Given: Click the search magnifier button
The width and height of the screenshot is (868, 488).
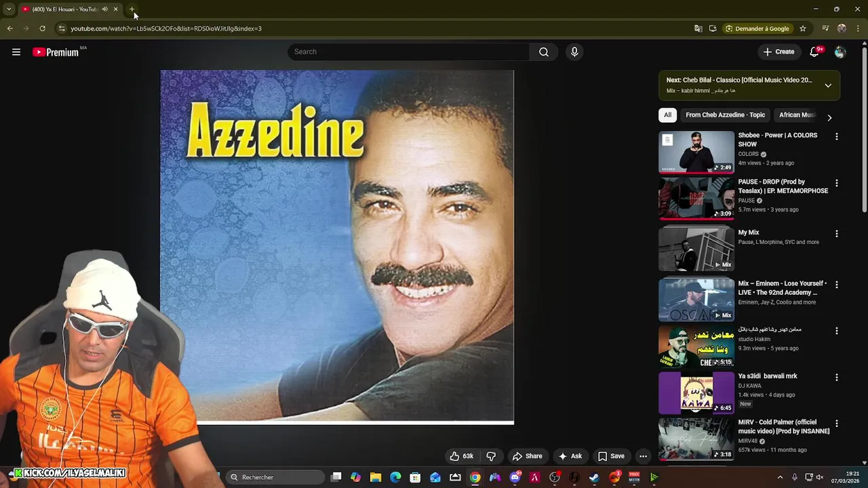Looking at the screenshot, I should pos(544,52).
